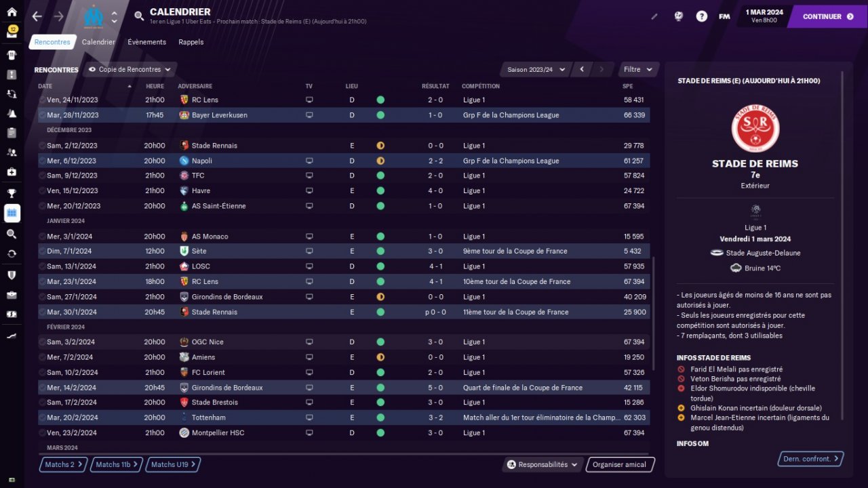
Task: Toggle the check circle for Mer, 6/12/2023
Action: point(42,161)
